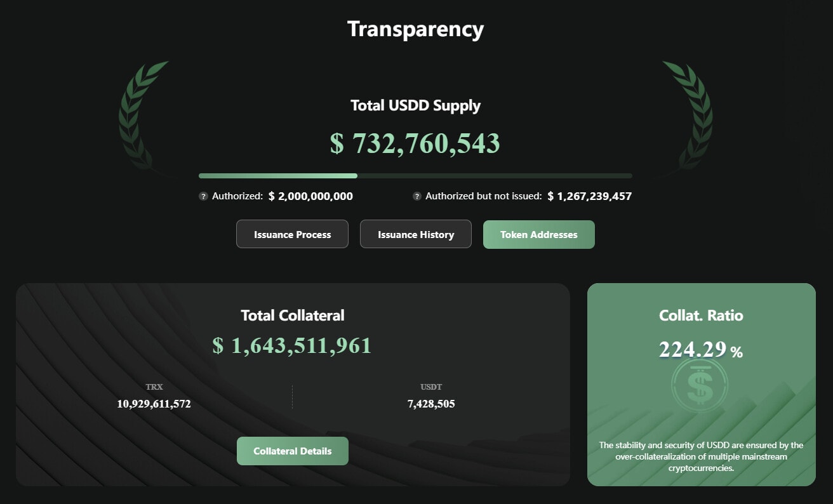Screen dimensions: 833x504
Task: Click the USDT collateral amount 7,428,505
Action: pos(431,404)
